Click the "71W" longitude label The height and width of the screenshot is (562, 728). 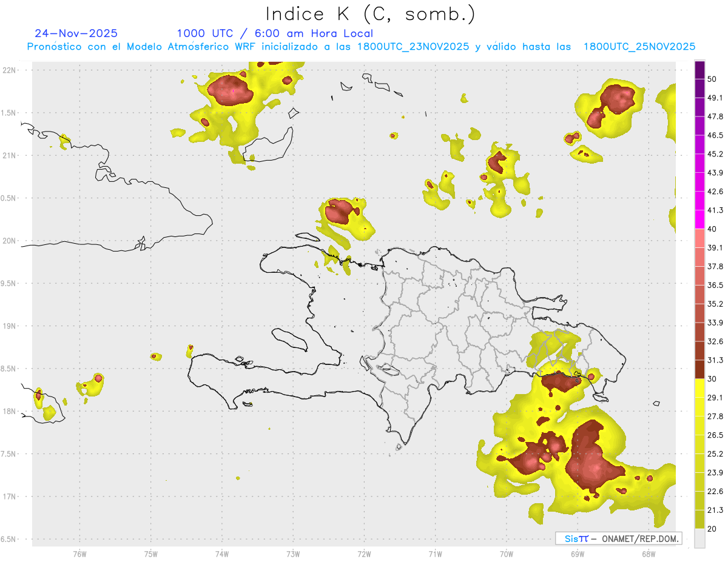point(435,554)
